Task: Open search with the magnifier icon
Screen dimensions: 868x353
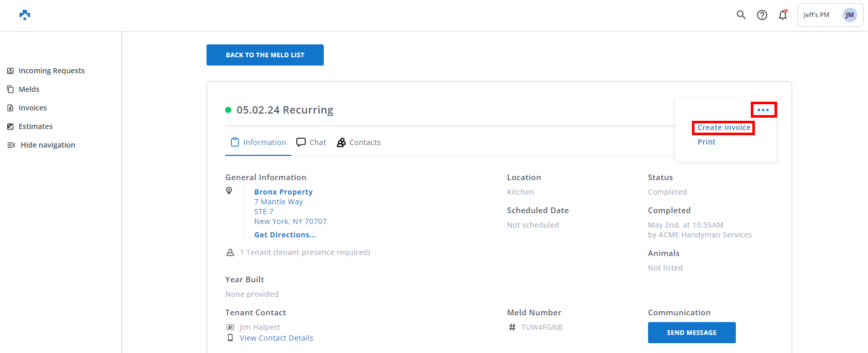Action: (741, 15)
